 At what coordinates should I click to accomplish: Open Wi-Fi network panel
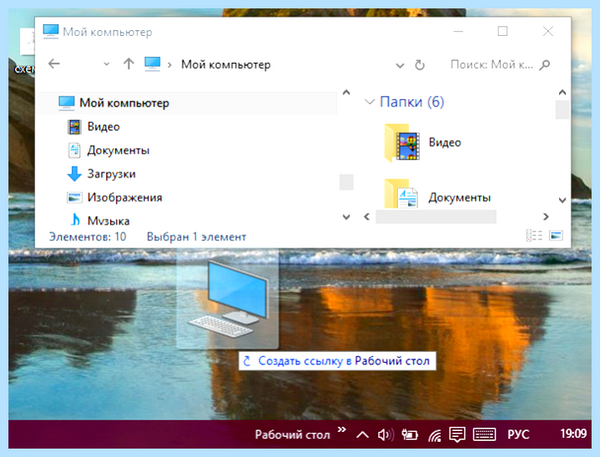[x=435, y=435]
